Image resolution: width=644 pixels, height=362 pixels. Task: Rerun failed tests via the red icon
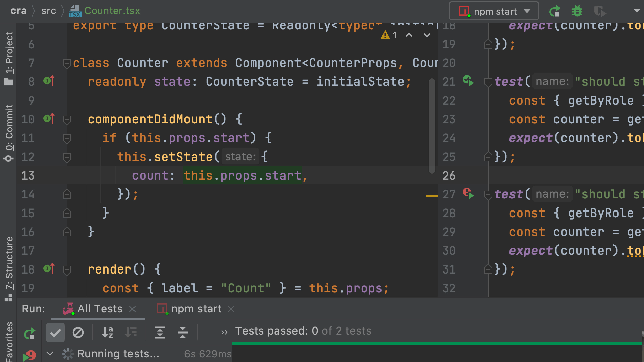[x=30, y=355]
